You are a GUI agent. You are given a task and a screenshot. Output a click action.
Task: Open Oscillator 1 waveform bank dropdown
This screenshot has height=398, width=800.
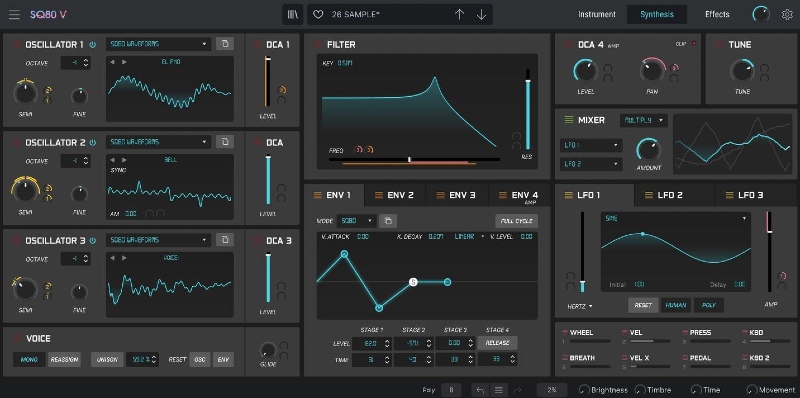coord(158,44)
